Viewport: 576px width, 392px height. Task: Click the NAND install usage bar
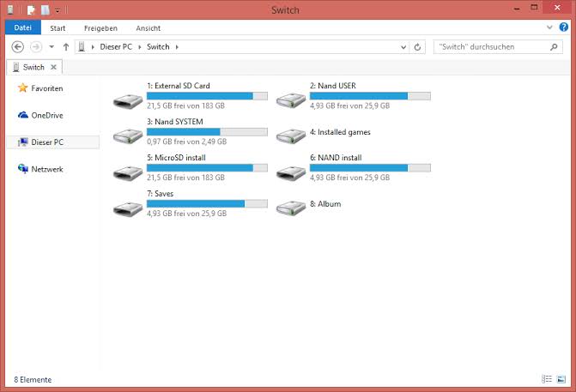(x=370, y=168)
